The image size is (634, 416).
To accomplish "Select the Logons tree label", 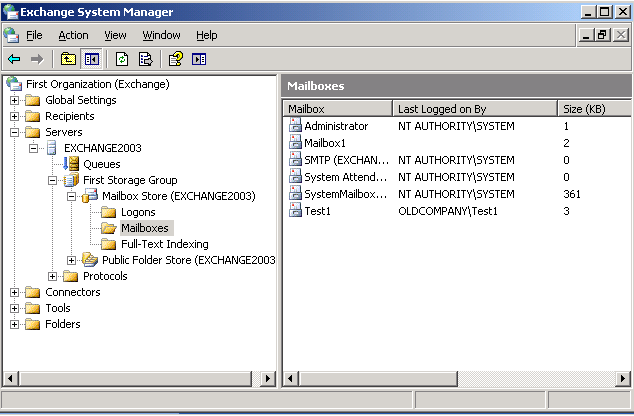I will coord(138,212).
